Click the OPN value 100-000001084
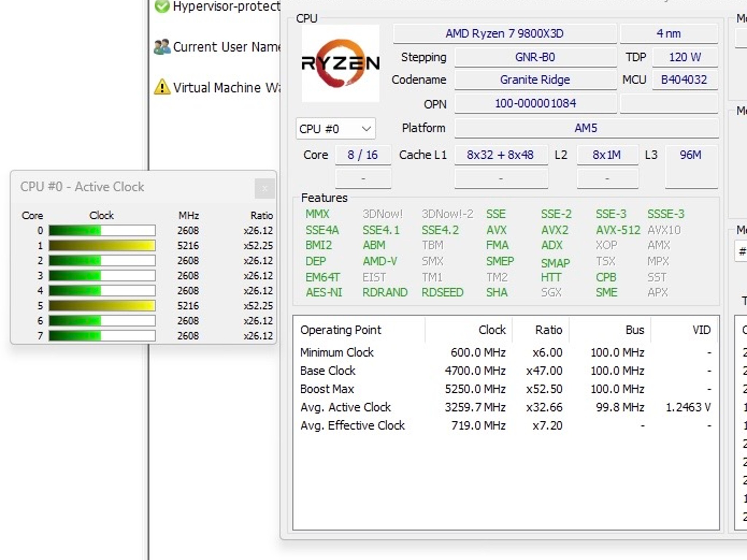 [x=535, y=104]
